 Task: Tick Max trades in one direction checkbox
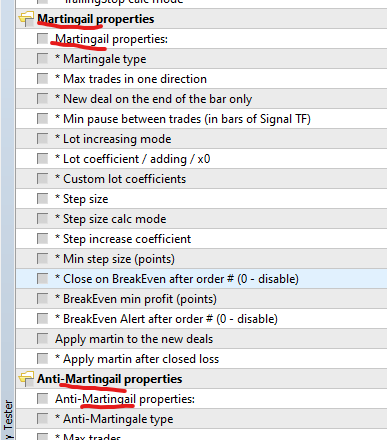(42, 79)
